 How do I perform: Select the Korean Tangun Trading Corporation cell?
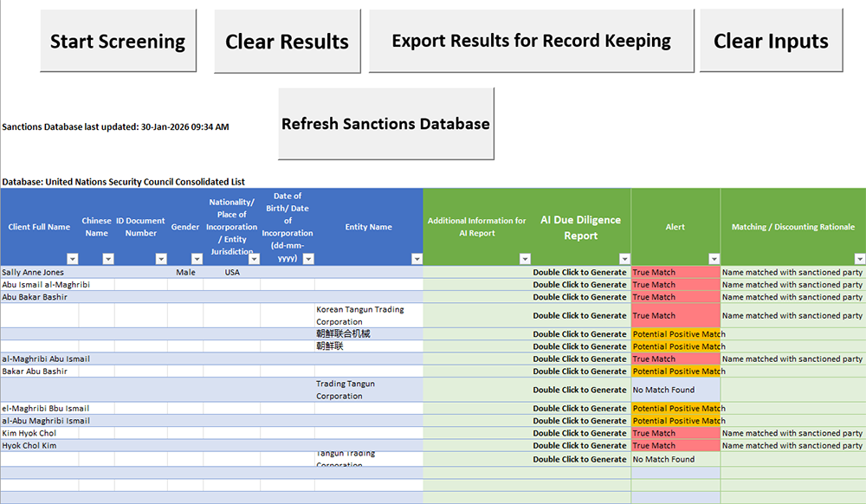(x=368, y=315)
